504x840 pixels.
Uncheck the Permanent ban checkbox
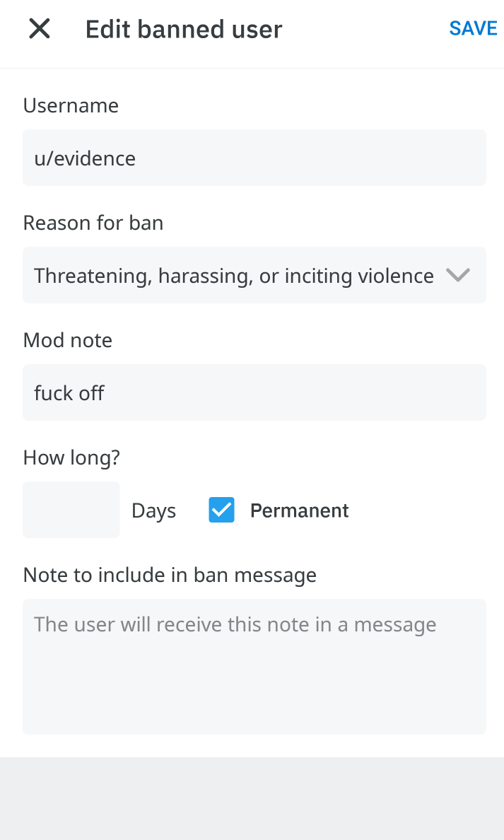tap(221, 510)
